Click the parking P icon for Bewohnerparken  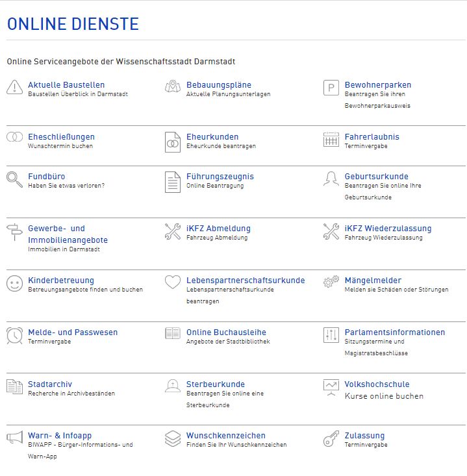click(x=331, y=88)
